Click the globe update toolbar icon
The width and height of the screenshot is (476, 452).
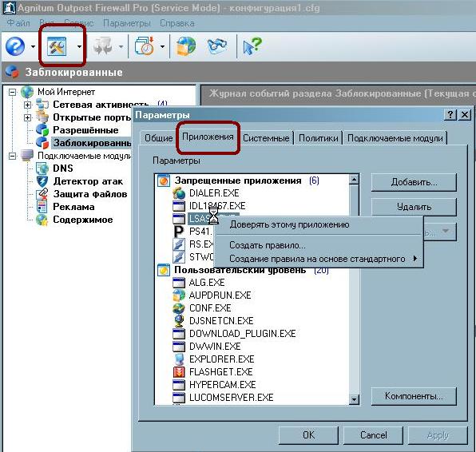(186, 46)
